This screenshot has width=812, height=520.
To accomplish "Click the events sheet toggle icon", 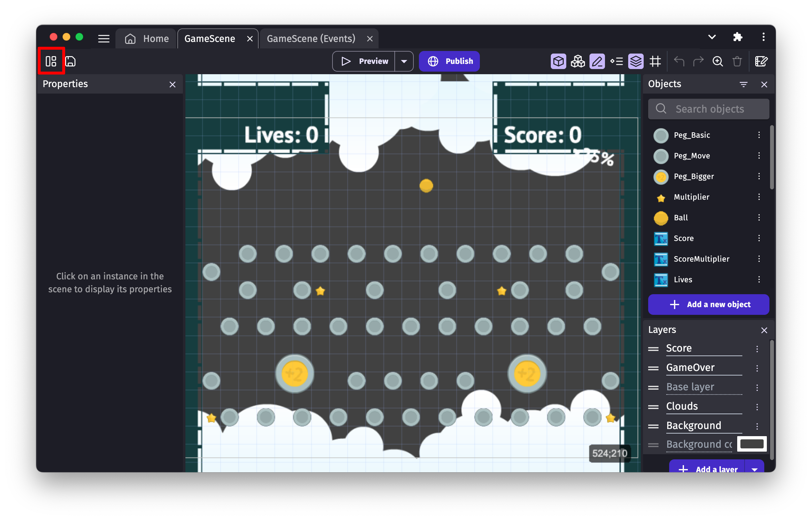I will pos(51,62).
